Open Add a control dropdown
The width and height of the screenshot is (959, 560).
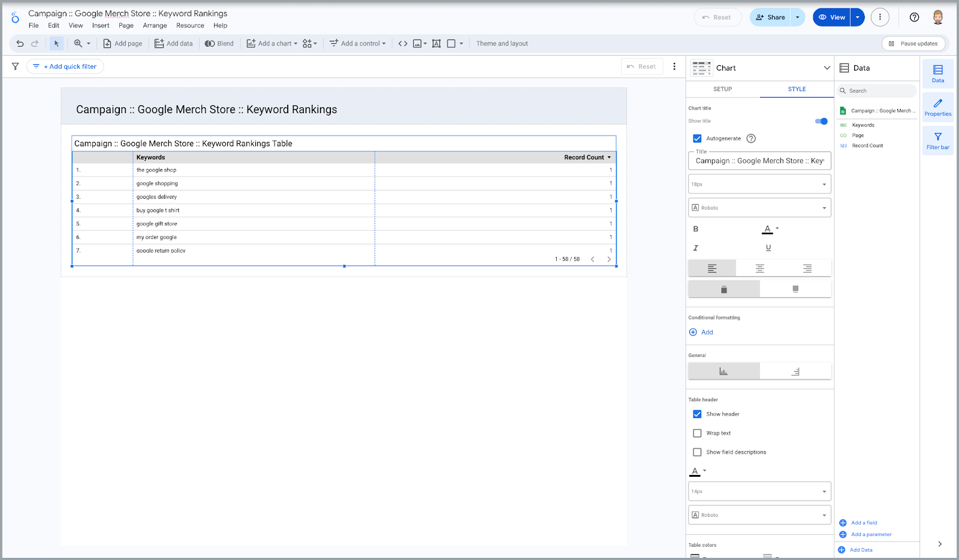pos(357,44)
